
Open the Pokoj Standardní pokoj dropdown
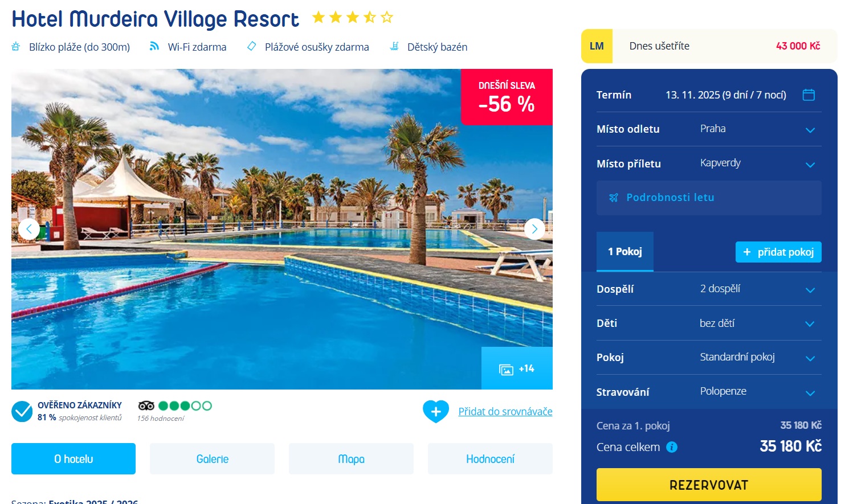pos(709,357)
